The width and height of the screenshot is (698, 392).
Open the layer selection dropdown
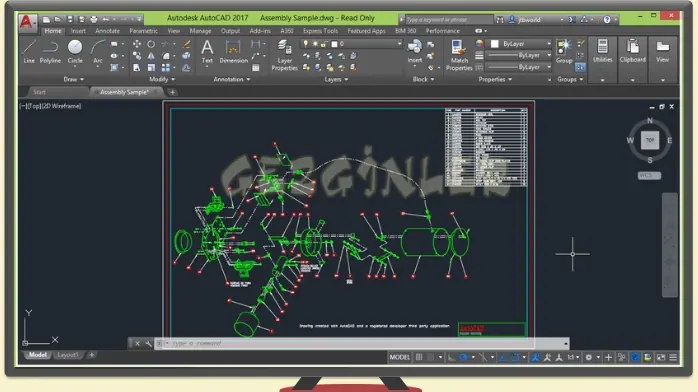click(351, 44)
